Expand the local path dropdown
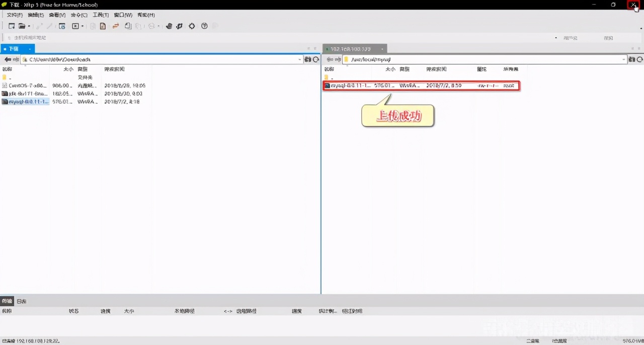The height and width of the screenshot is (345, 644). click(x=300, y=59)
